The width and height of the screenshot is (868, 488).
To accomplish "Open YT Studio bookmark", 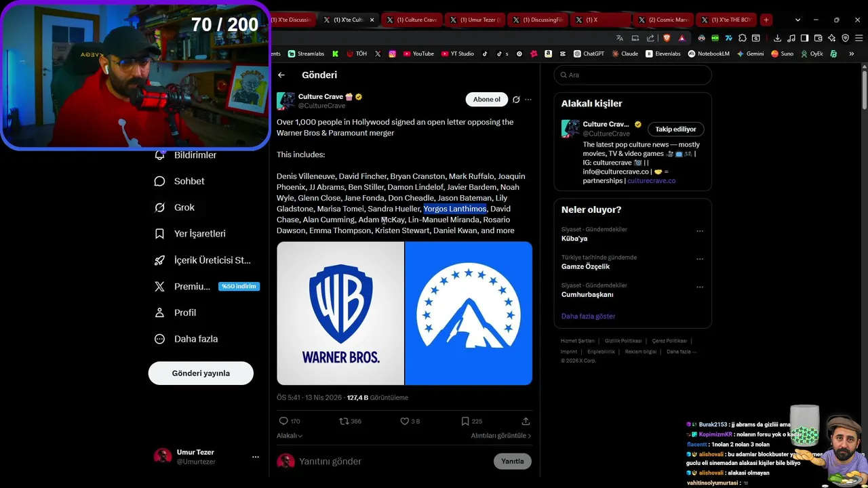I will tap(457, 54).
